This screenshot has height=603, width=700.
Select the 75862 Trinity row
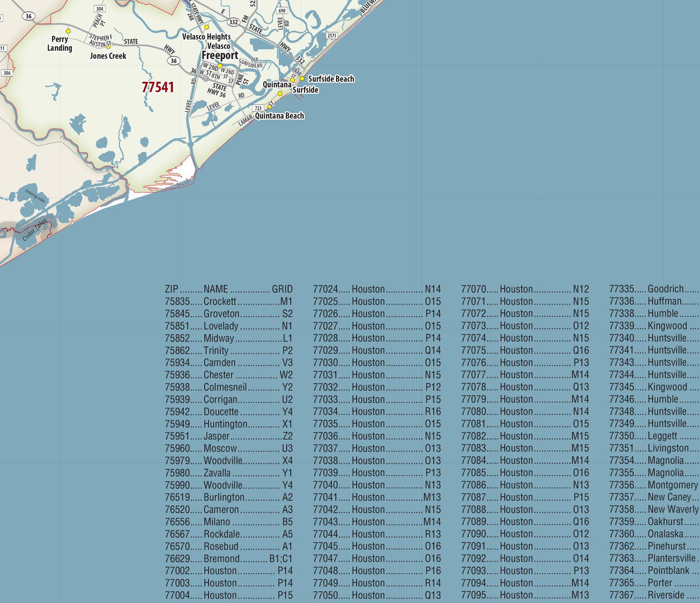[229, 350]
